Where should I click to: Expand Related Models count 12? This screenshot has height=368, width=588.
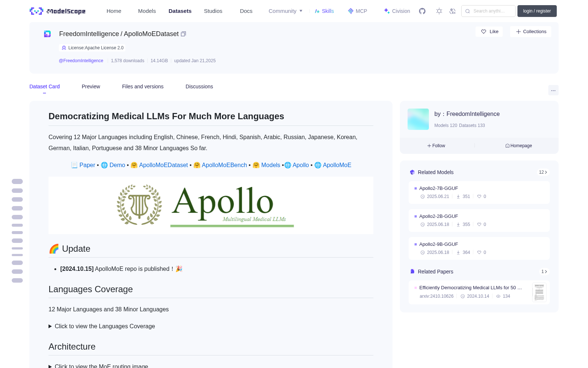[543, 172]
